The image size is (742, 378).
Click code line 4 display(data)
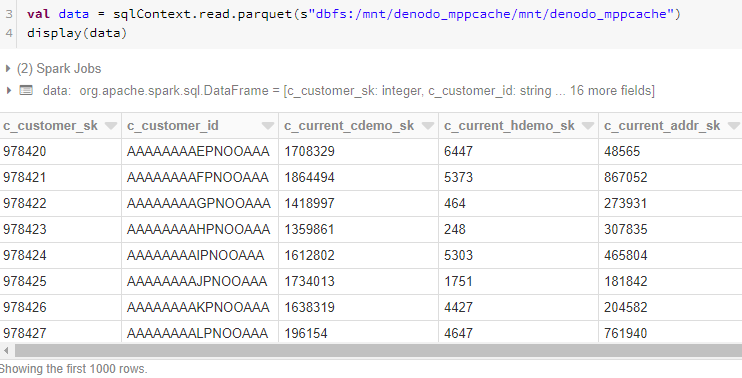pos(77,33)
